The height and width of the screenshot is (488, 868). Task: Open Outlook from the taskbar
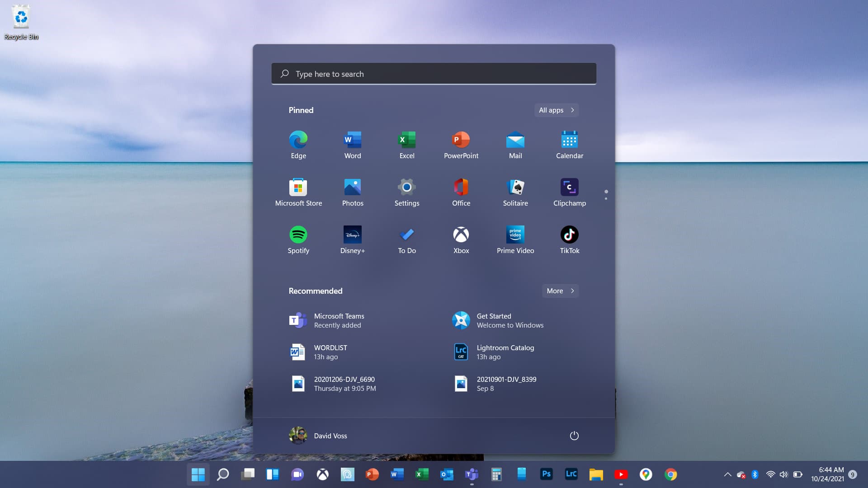click(447, 474)
